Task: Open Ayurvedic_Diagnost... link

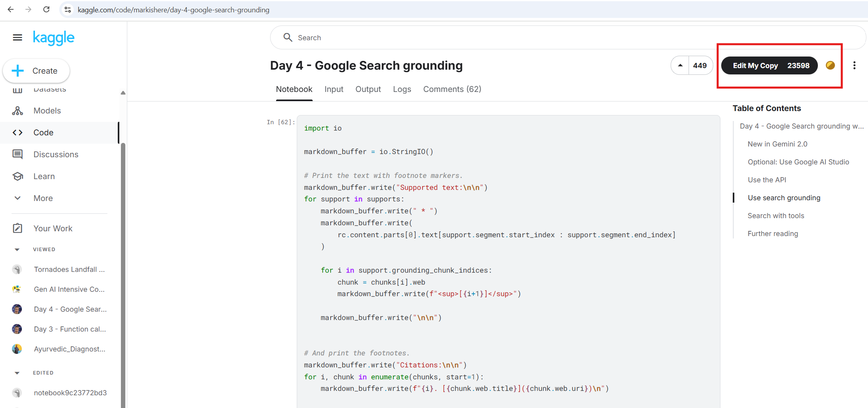Action: (x=70, y=349)
